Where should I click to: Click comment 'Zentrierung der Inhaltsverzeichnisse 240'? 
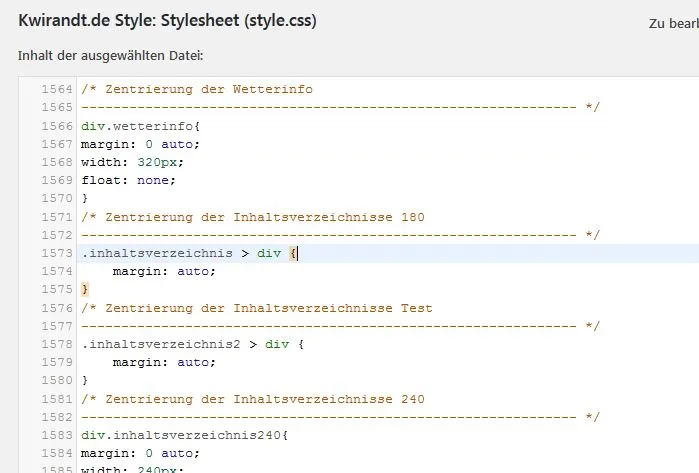pyautogui.click(x=265, y=399)
